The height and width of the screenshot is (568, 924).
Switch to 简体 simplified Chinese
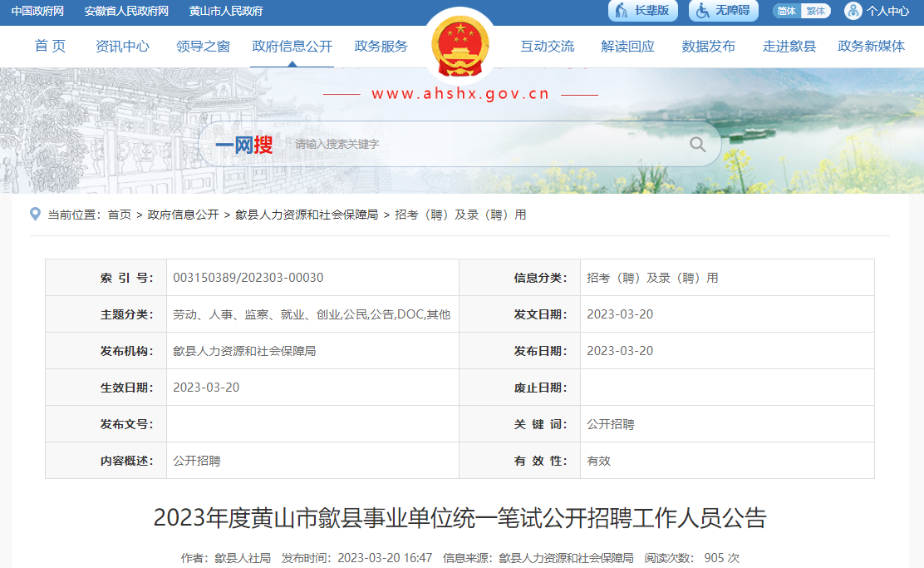tap(786, 11)
